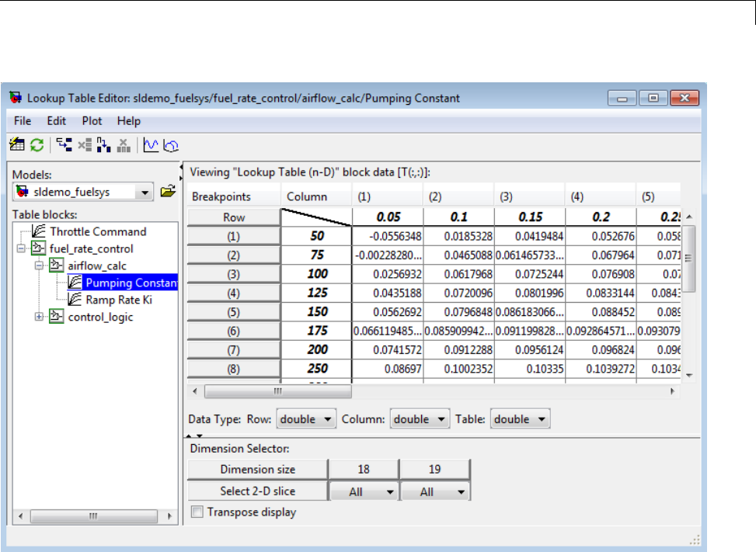
Task: Select the Ramp Rate Ki table block
Action: 119,300
